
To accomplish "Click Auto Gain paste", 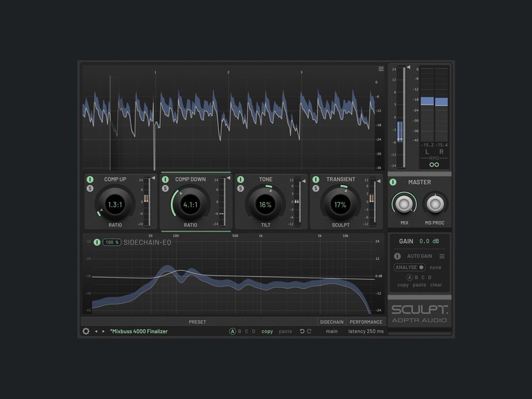I will click(420, 285).
